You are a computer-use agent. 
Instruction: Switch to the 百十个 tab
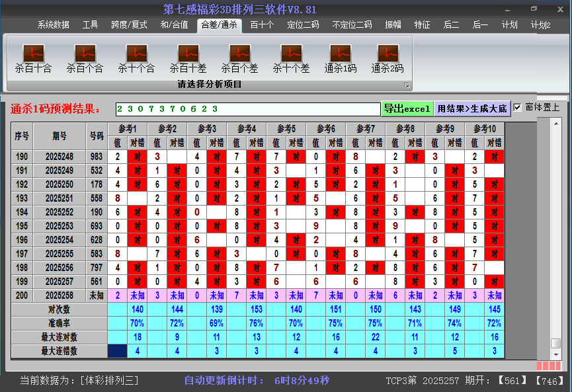point(262,25)
